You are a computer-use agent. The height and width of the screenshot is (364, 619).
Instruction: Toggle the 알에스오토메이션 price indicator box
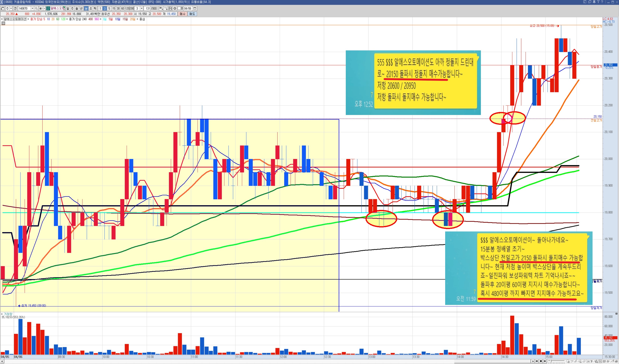coord(2,19)
